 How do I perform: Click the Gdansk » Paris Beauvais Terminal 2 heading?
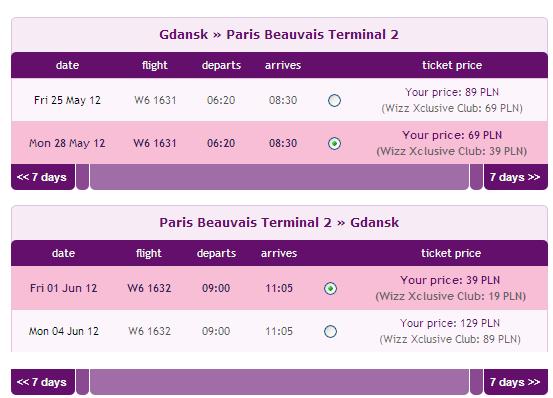tap(279, 35)
